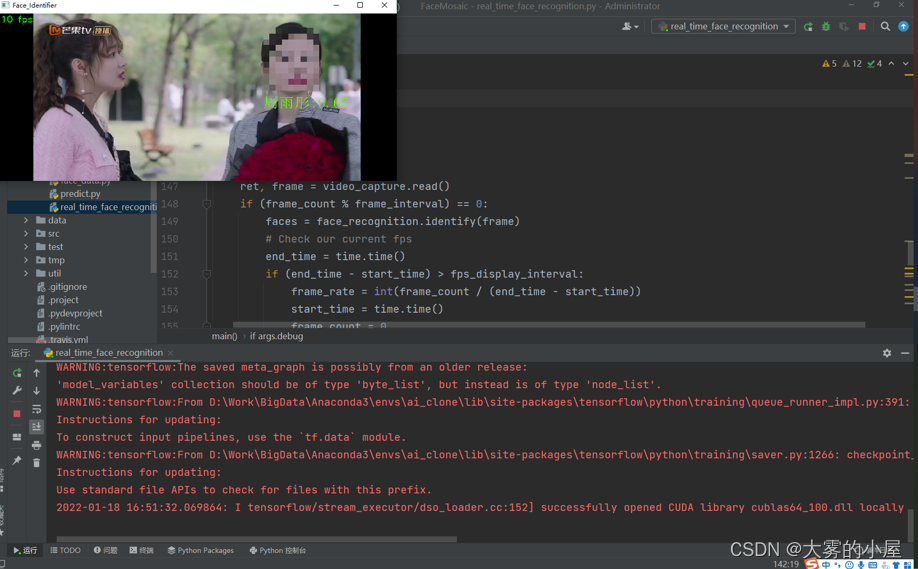Viewport: 918px width, 569px height.
Task: Go up the stack trace arrow
Action: pos(36,373)
